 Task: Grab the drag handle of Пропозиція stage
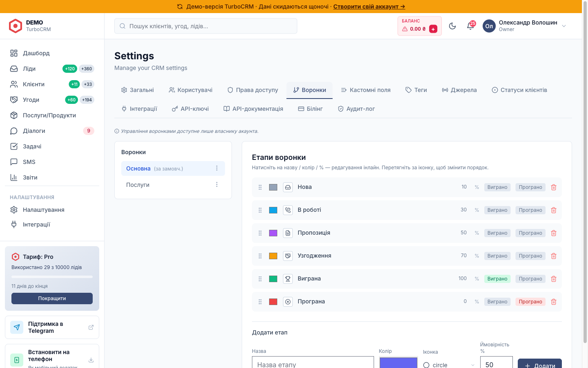point(260,233)
